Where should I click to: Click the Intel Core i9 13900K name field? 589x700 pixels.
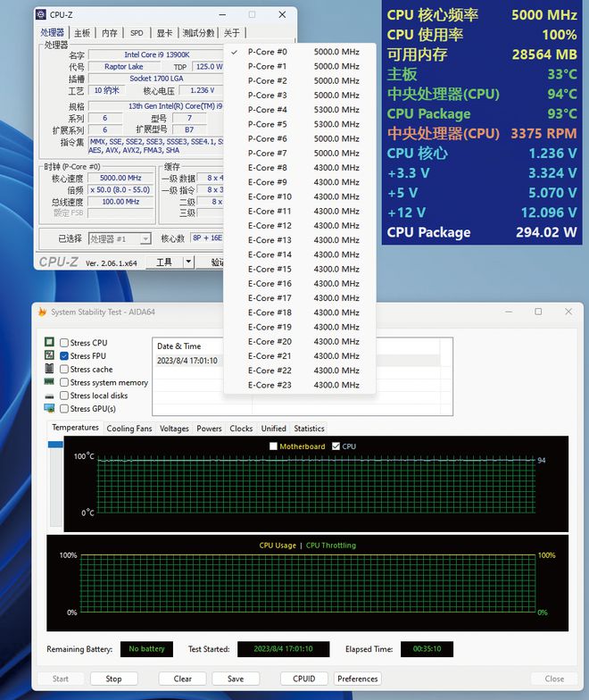pyautogui.click(x=156, y=55)
